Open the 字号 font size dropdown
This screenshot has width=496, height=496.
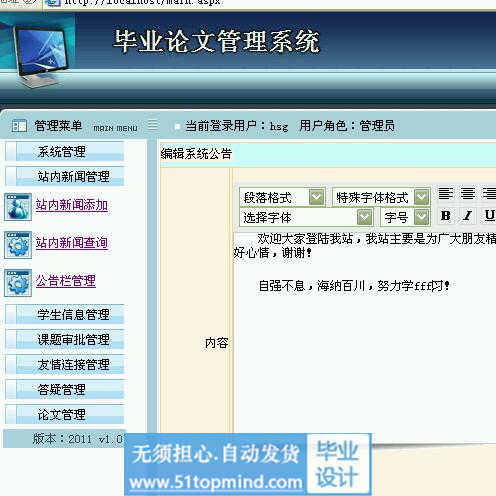coord(405,217)
